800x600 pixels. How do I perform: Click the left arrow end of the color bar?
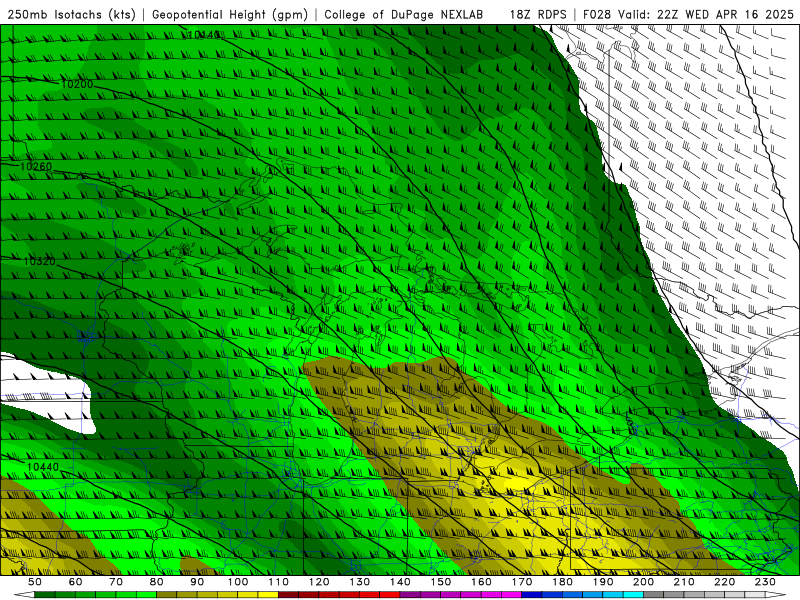pos(24,595)
